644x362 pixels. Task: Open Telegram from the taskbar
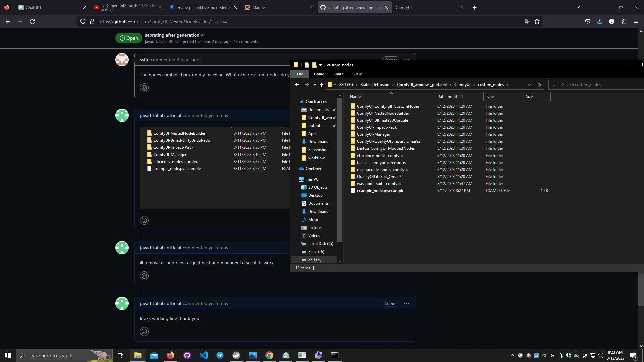(220, 355)
